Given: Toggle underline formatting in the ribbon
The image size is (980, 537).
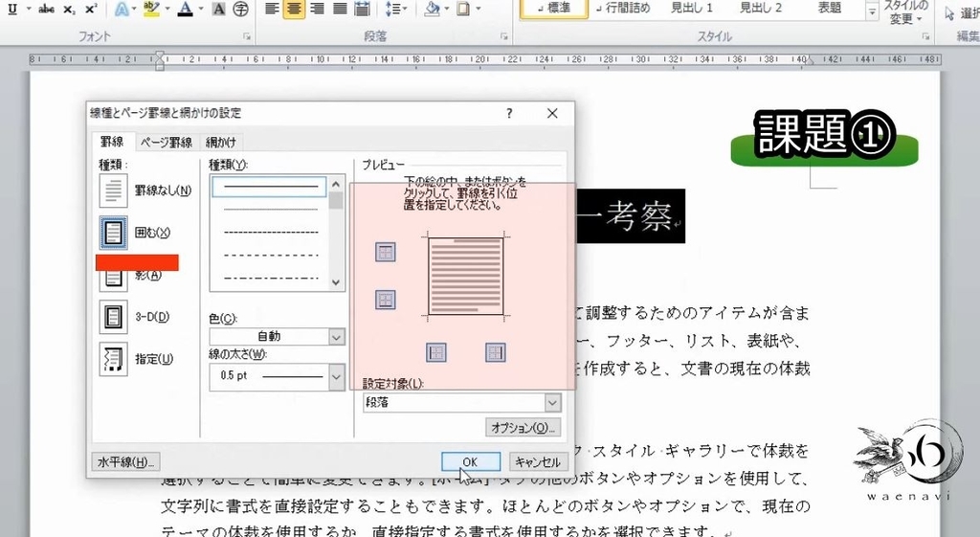Looking at the screenshot, I should tap(11, 9).
